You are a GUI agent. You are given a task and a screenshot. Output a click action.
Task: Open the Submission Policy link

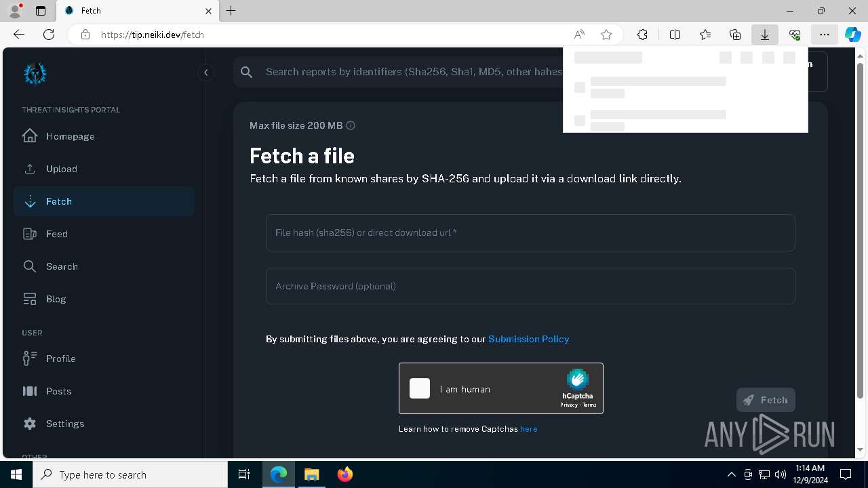coord(529,339)
